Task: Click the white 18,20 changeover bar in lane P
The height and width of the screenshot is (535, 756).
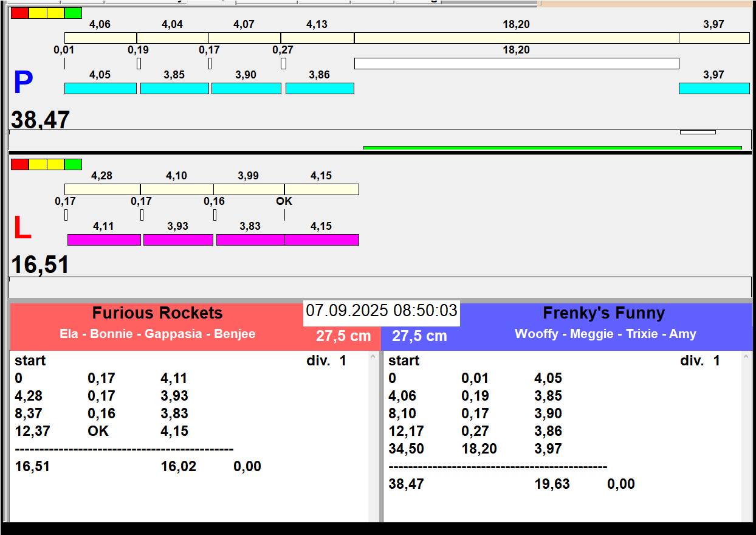Action: point(516,63)
